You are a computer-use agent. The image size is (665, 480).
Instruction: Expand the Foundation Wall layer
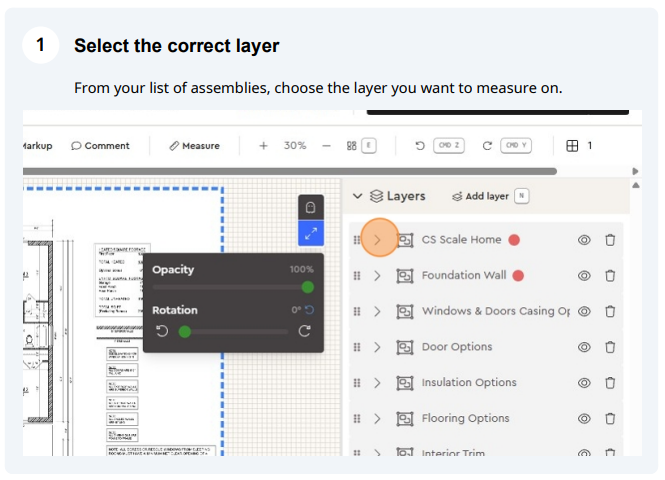pos(377,276)
